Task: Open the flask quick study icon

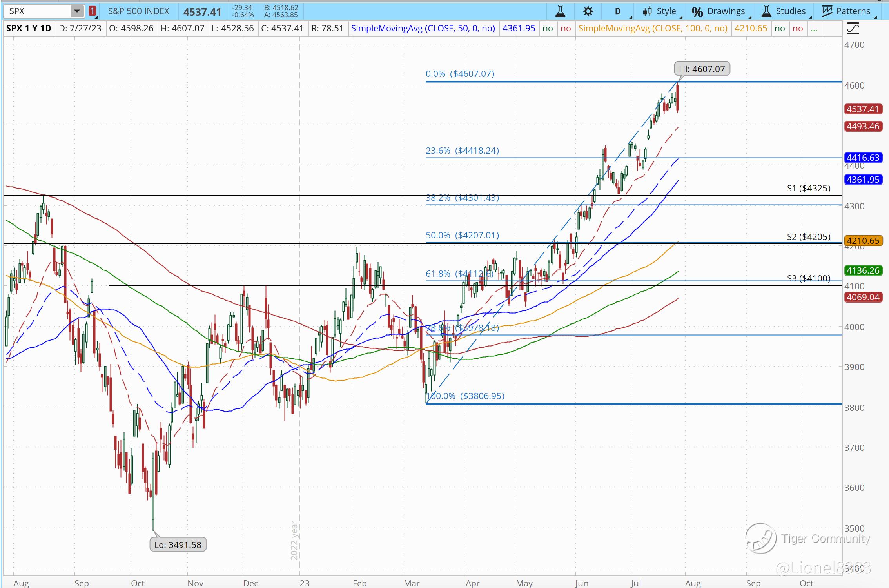Action: click(x=561, y=11)
